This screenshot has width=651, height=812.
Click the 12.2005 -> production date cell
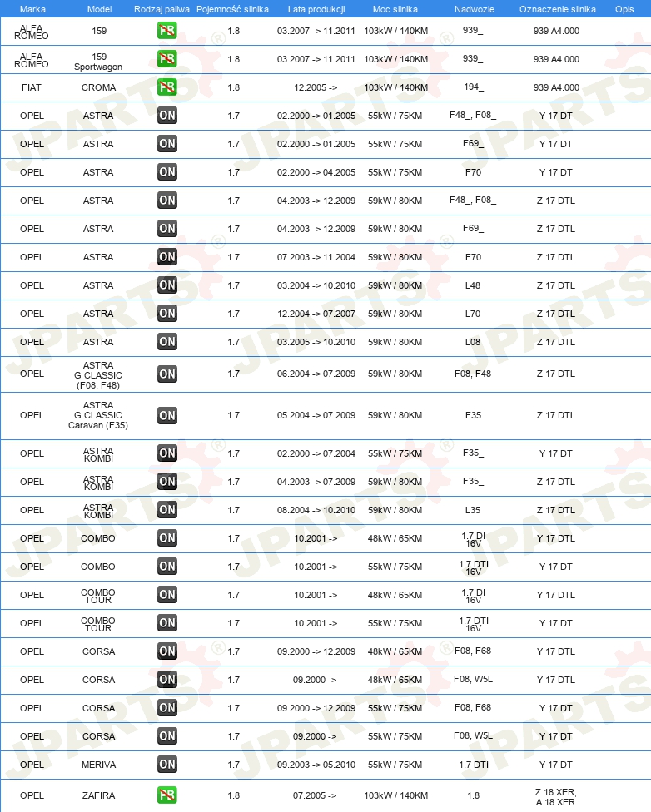tap(316, 87)
